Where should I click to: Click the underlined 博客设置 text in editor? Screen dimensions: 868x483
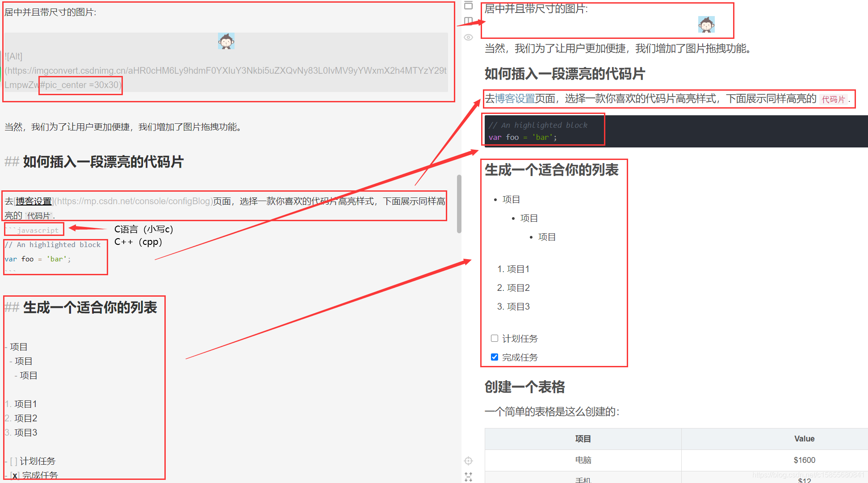pos(34,201)
